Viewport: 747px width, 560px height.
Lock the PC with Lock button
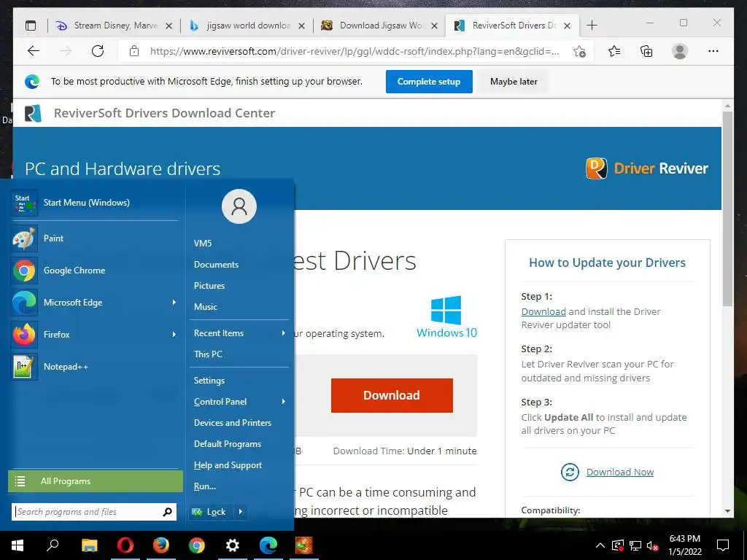tap(210, 512)
